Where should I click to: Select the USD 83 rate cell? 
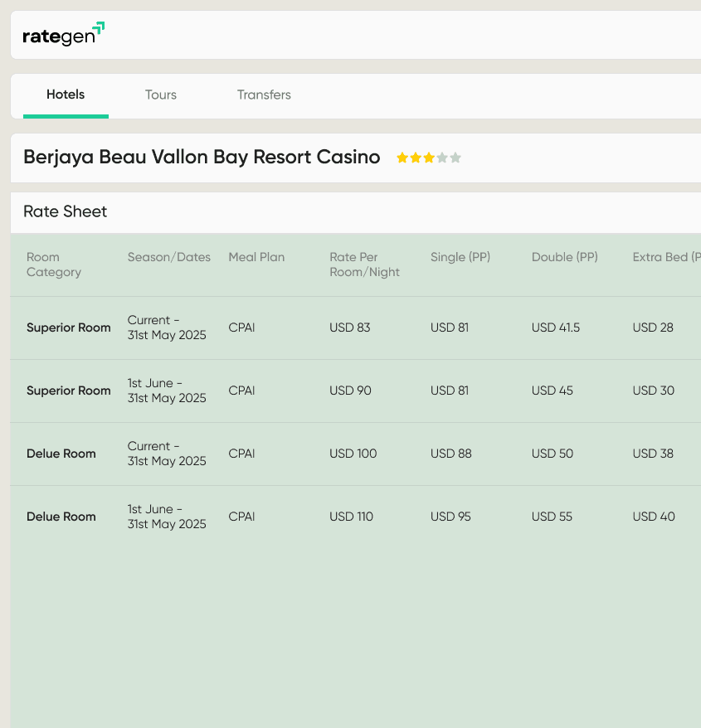(349, 328)
